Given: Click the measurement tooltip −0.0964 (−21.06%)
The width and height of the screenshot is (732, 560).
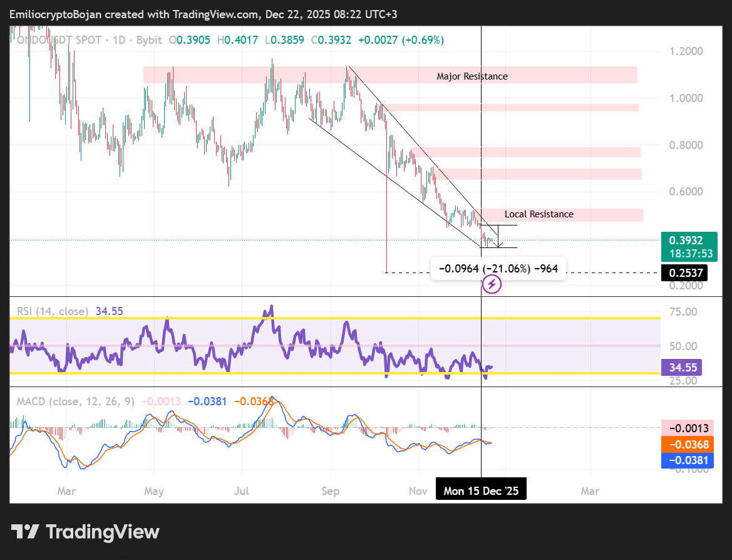Looking at the screenshot, I should click(x=498, y=269).
